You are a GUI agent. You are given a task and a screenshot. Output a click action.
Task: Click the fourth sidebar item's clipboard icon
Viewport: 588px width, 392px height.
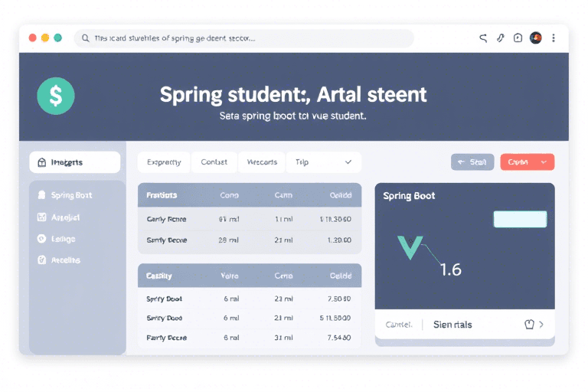pyautogui.click(x=41, y=260)
